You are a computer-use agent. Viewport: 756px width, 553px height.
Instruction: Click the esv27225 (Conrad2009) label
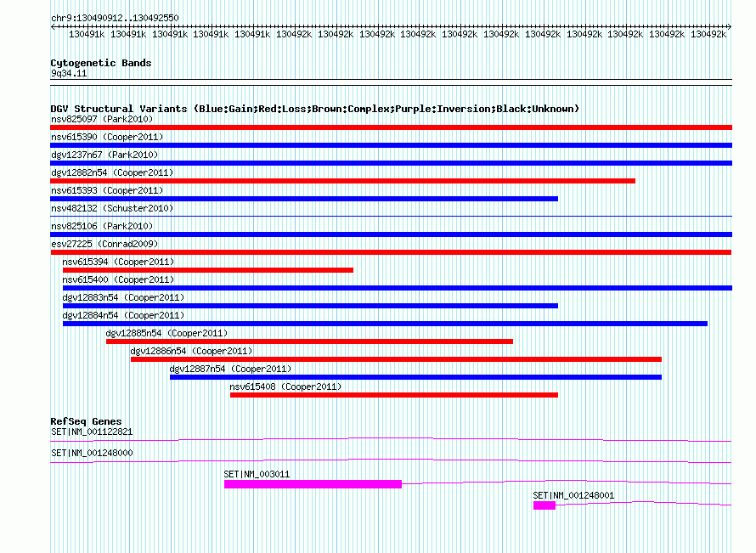104,244
